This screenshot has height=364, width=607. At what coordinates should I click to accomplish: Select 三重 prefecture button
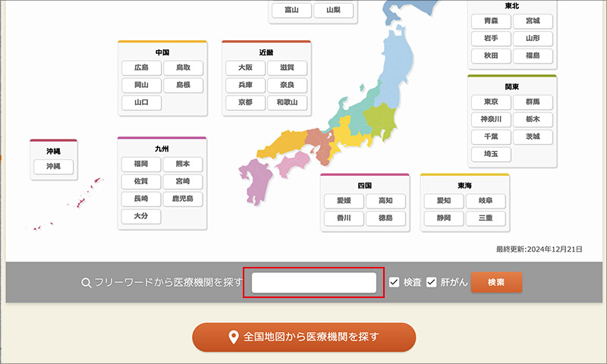(486, 218)
